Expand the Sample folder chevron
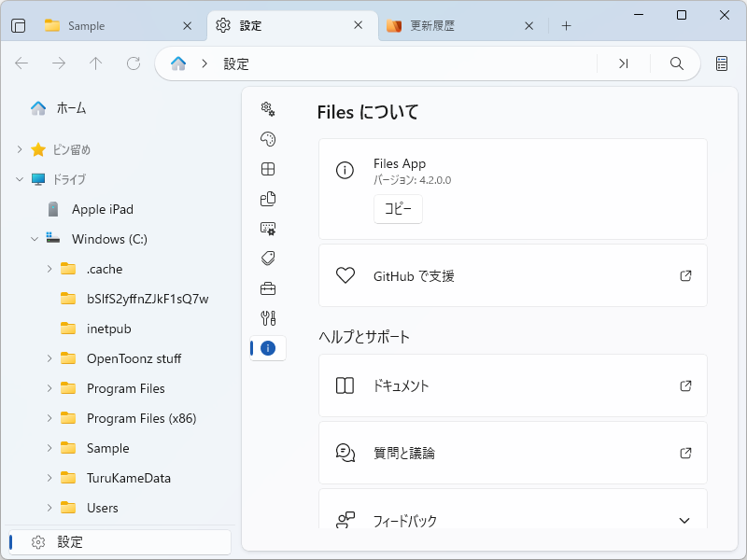 tap(49, 448)
